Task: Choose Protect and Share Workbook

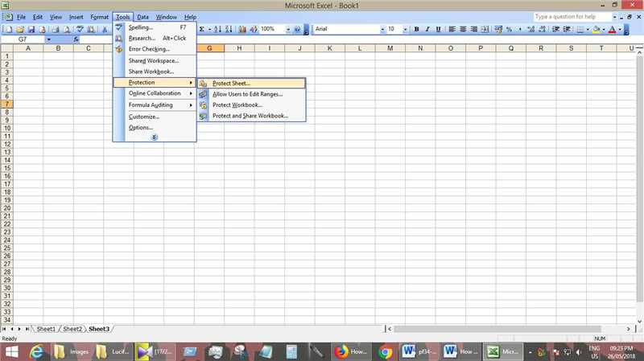Action: (251, 116)
